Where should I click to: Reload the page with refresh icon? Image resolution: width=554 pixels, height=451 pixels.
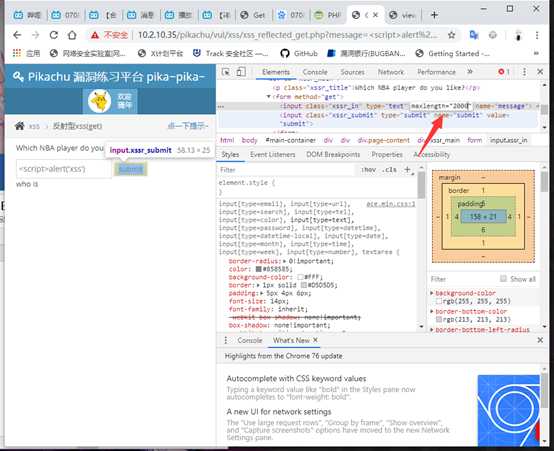tap(54, 35)
